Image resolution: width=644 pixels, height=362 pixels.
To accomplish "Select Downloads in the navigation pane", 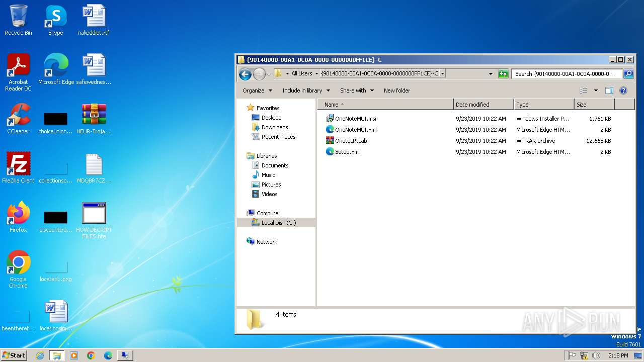I will (x=275, y=127).
